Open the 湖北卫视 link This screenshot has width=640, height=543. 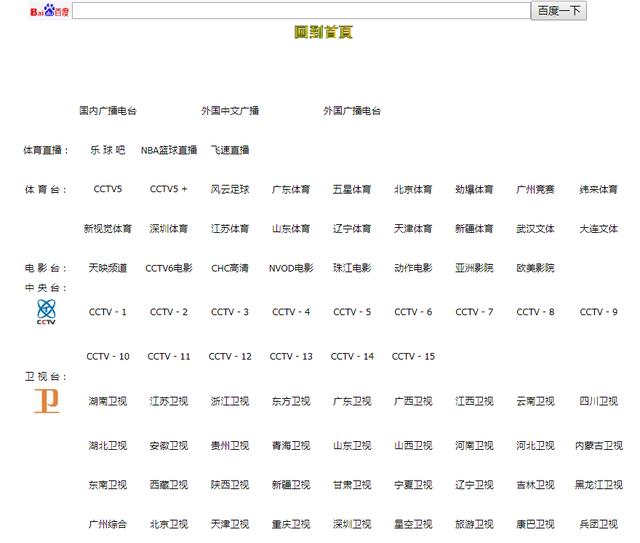(108, 445)
